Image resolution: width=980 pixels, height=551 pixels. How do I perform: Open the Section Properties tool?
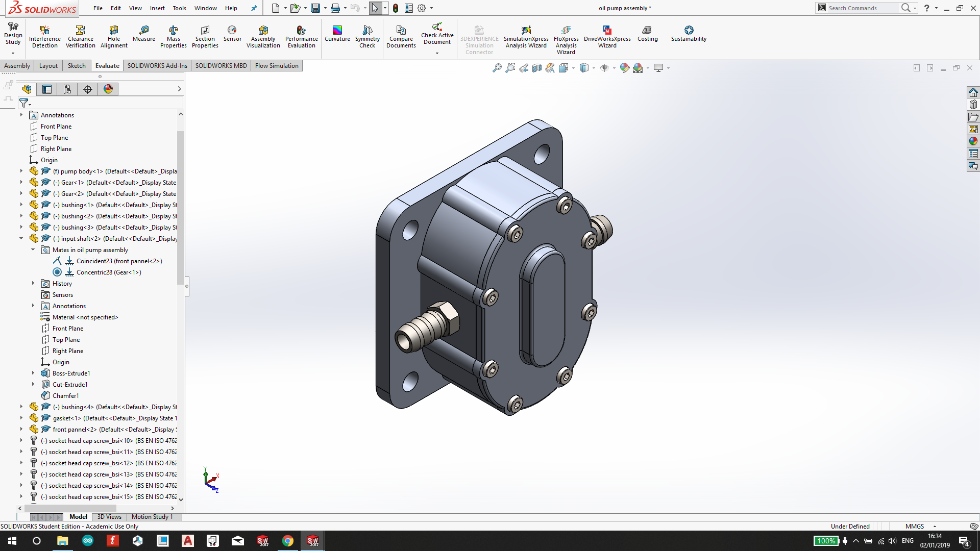click(205, 36)
